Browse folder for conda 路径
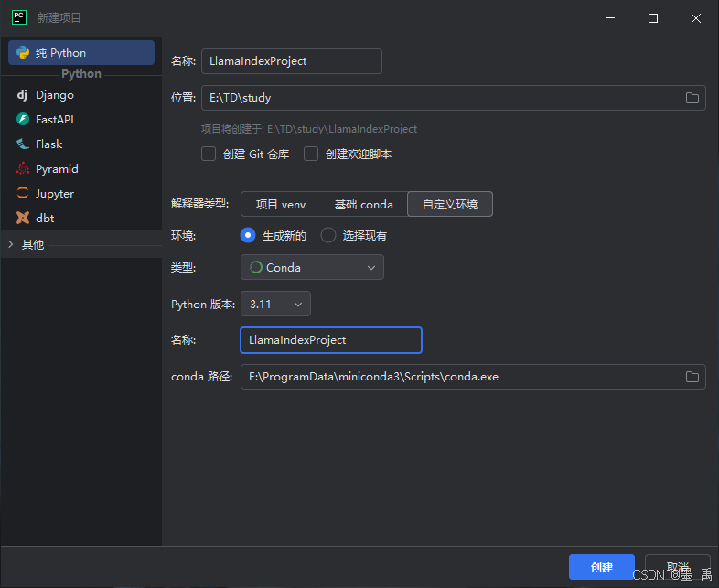 click(692, 377)
